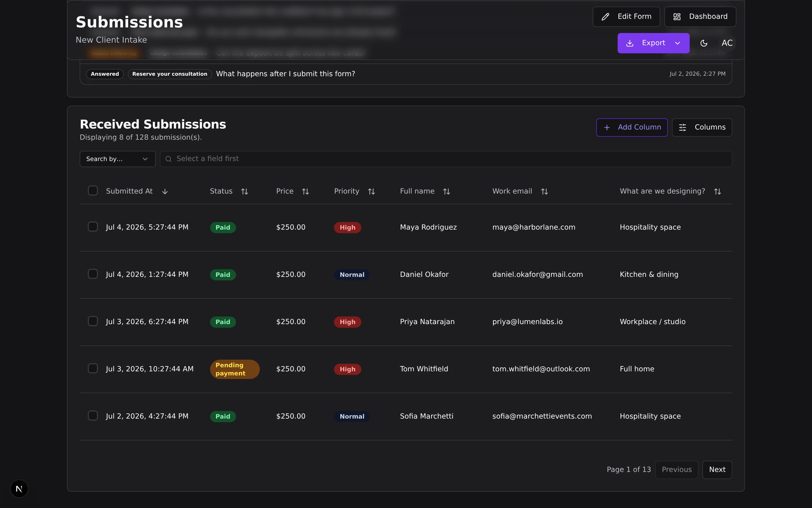Click the plus icon in Add Column
Viewport: 812px width, 508px height.
[x=607, y=127]
